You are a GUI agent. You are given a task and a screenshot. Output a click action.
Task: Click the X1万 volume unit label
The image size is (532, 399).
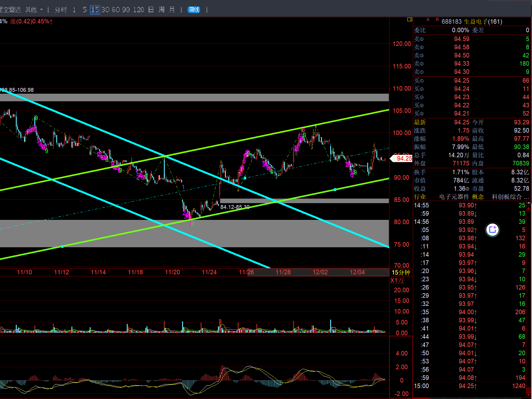[397, 280]
